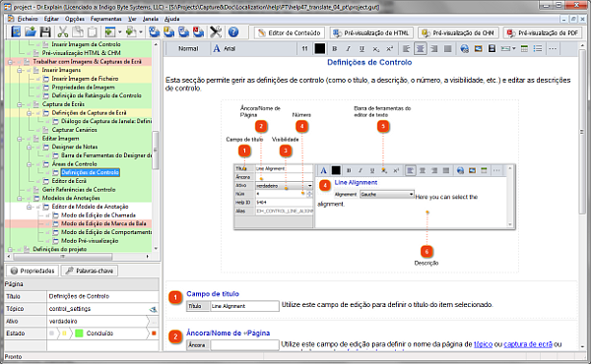The width and height of the screenshot is (591, 364).
Task: Open settings with wrench and screwdriver icon
Action: click(x=216, y=32)
